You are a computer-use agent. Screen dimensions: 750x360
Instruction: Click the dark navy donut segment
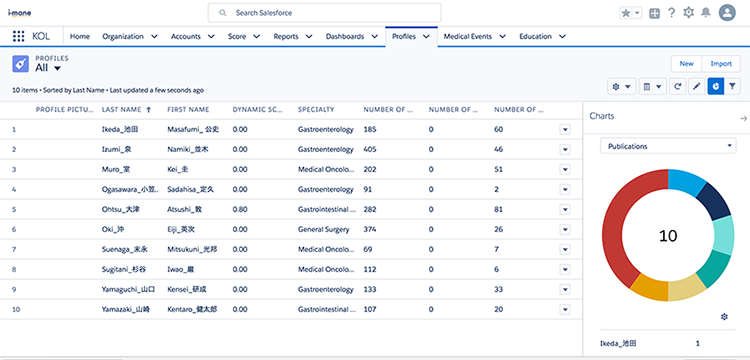click(714, 201)
